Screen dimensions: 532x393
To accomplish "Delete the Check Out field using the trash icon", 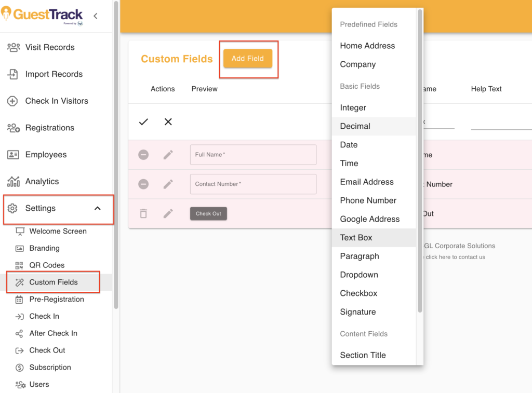I will tap(143, 213).
